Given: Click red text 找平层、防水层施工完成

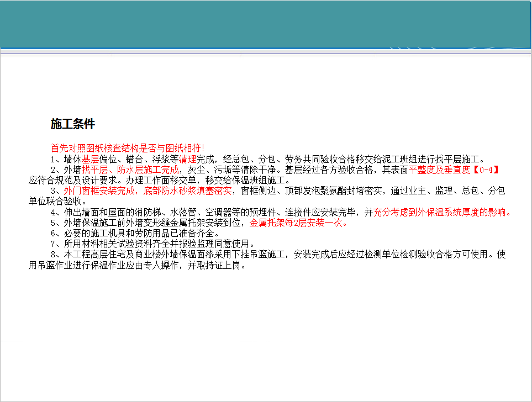Looking at the screenshot, I should click(x=130, y=170).
